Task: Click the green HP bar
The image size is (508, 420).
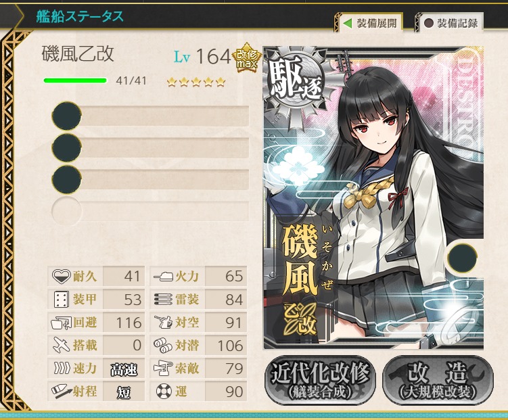Action: click(75, 80)
